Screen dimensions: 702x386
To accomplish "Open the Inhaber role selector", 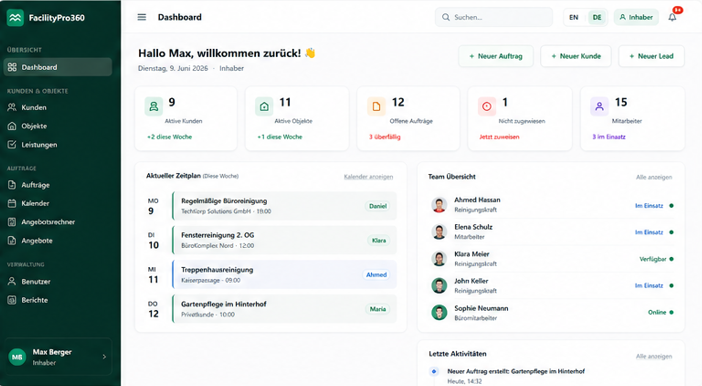I will click(x=636, y=17).
